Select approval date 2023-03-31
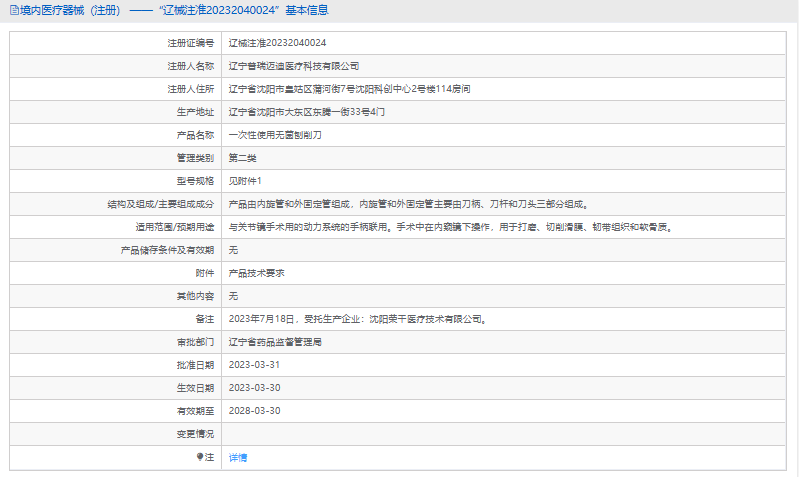 (254, 365)
